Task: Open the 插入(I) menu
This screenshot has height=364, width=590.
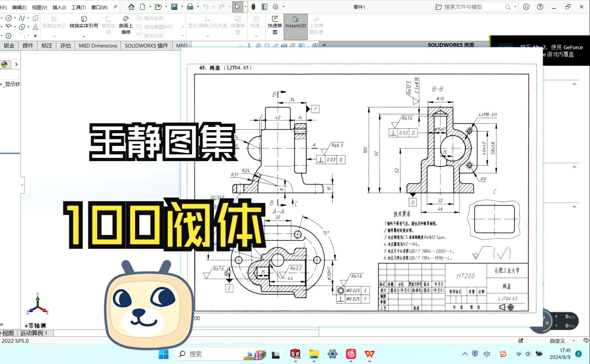Action: coord(59,7)
